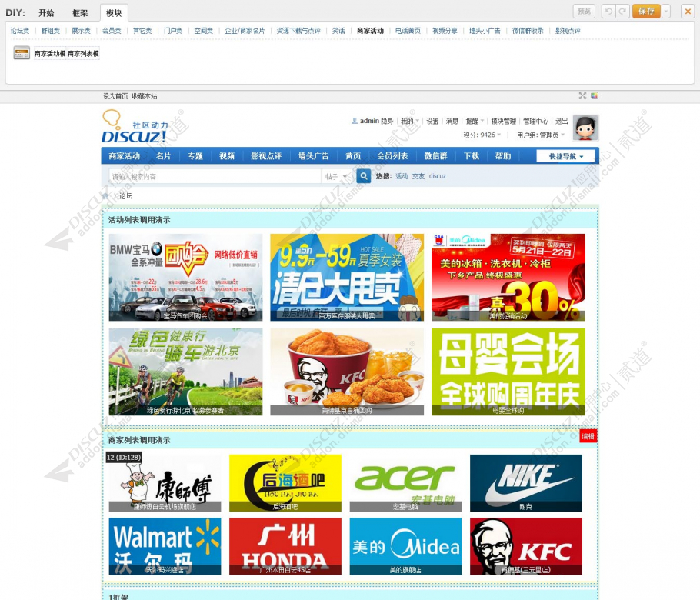
Task: Open the Walmart 沃尔玛 merchant logo
Action: pyautogui.click(x=165, y=546)
